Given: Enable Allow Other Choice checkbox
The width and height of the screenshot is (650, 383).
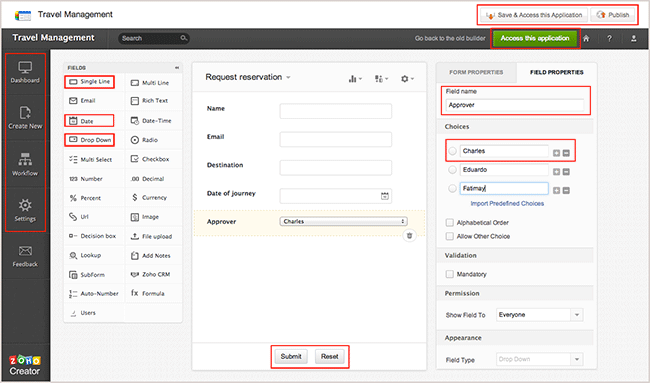Looking at the screenshot, I should (x=449, y=236).
